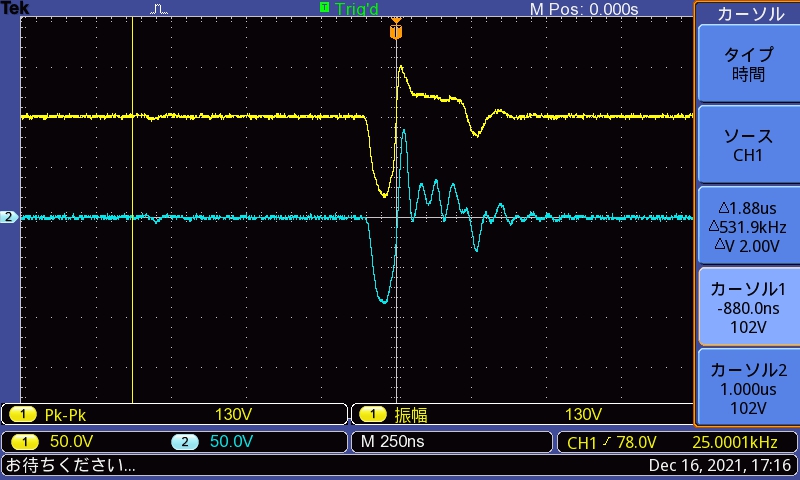Screen dimensions: 800x480
Task: Click the pulse waveform icon at top
Action: point(159,9)
